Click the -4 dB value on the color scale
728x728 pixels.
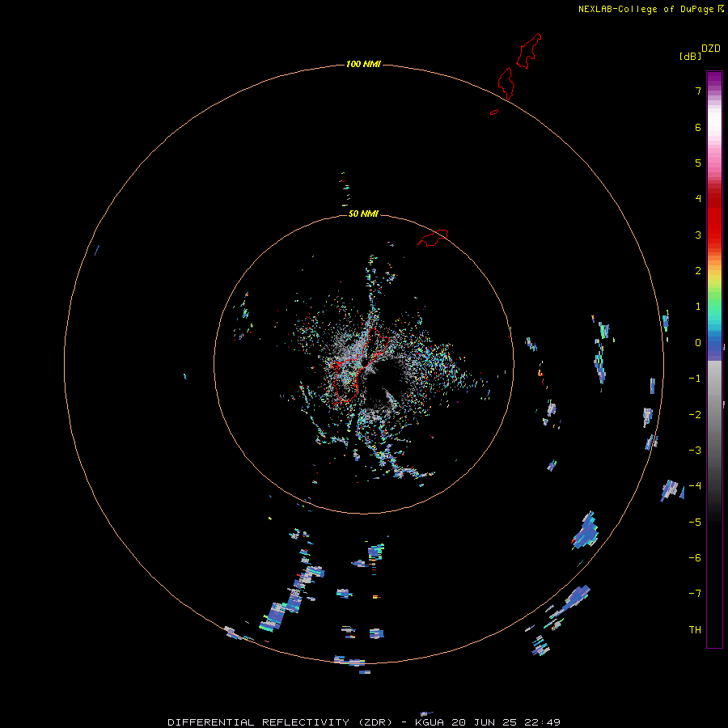point(695,485)
